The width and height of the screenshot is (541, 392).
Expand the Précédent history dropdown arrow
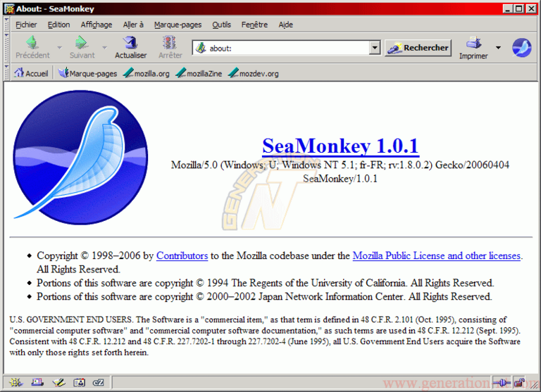59,48
